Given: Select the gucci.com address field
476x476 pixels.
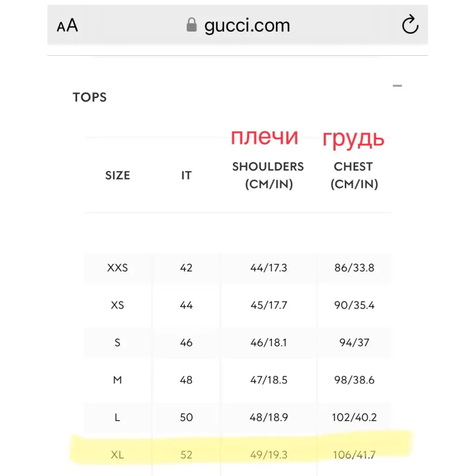Looking at the screenshot, I should (x=238, y=25).
